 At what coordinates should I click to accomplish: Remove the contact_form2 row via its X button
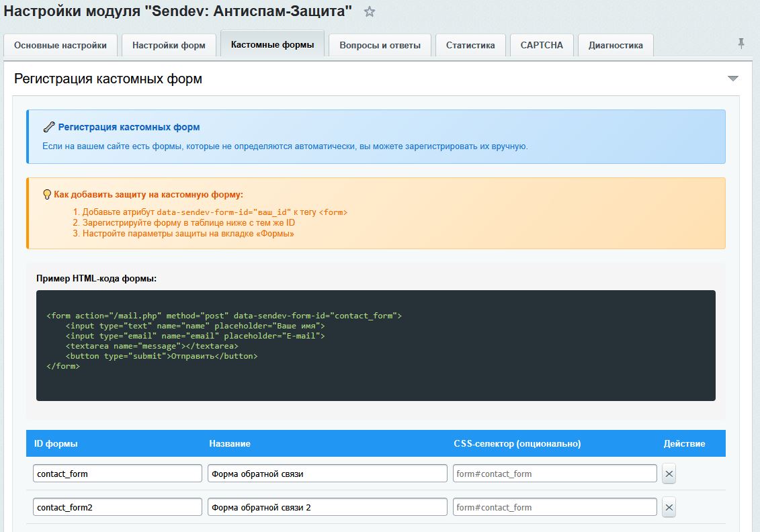coord(669,507)
